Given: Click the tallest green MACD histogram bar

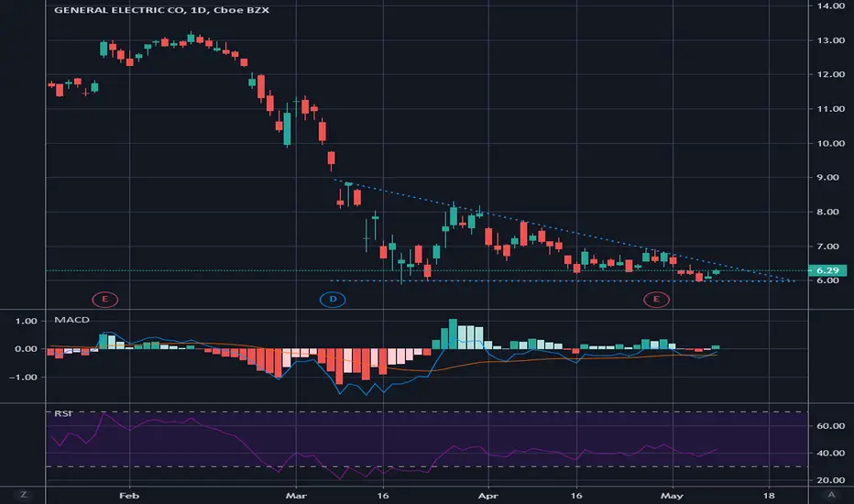Looking at the screenshot, I should tap(453, 334).
